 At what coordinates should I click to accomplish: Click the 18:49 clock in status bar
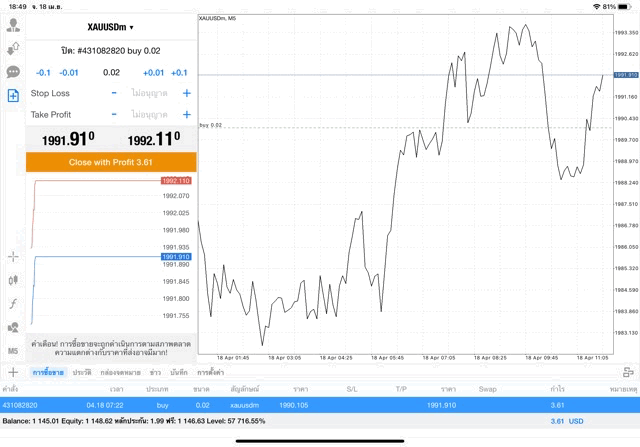pos(18,7)
